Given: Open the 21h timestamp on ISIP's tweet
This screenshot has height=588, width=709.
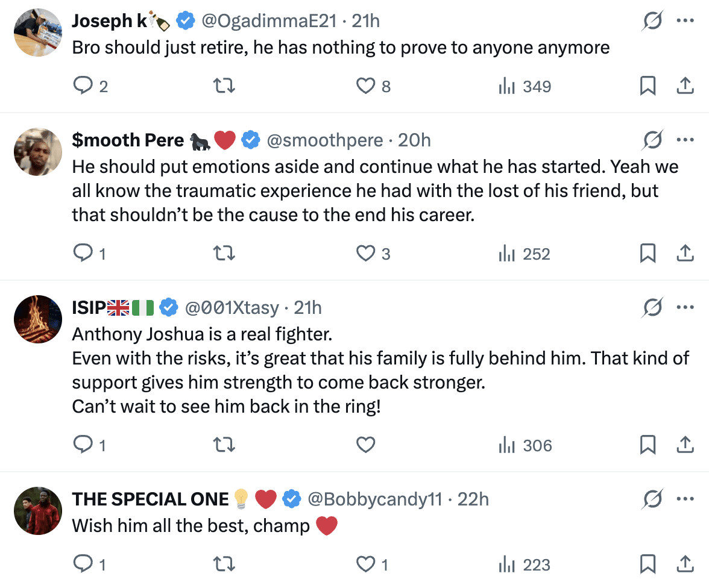Looking at the screenshot, I should pos(307,308).
